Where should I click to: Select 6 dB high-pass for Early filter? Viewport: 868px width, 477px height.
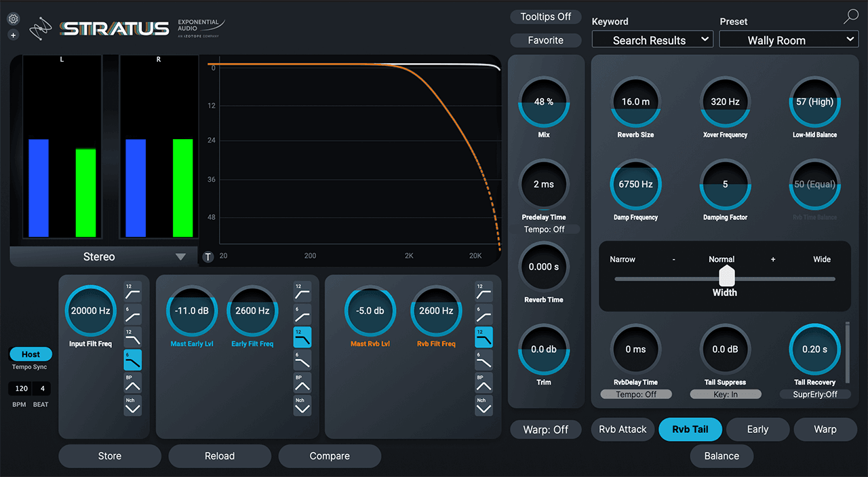point(302,315)
